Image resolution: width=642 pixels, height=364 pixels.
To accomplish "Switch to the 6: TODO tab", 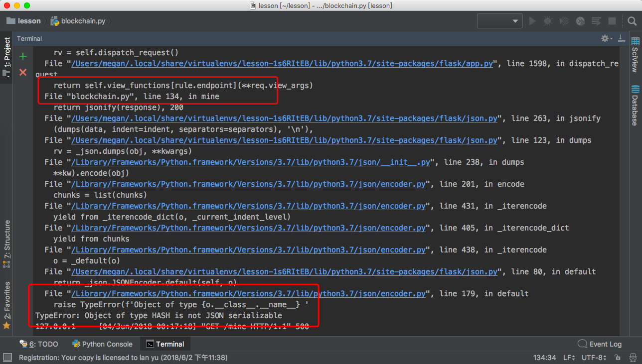I will pyautogui.click(x=39, y=344).
